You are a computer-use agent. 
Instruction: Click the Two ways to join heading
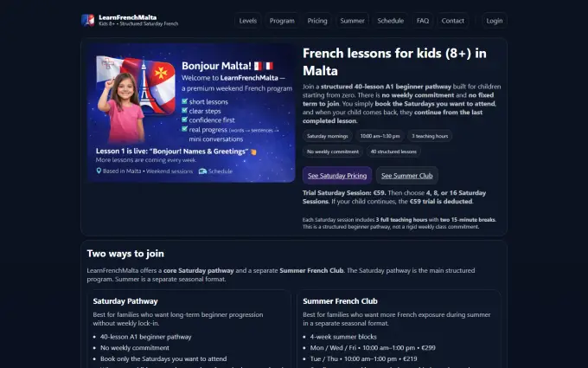point(125,254)
